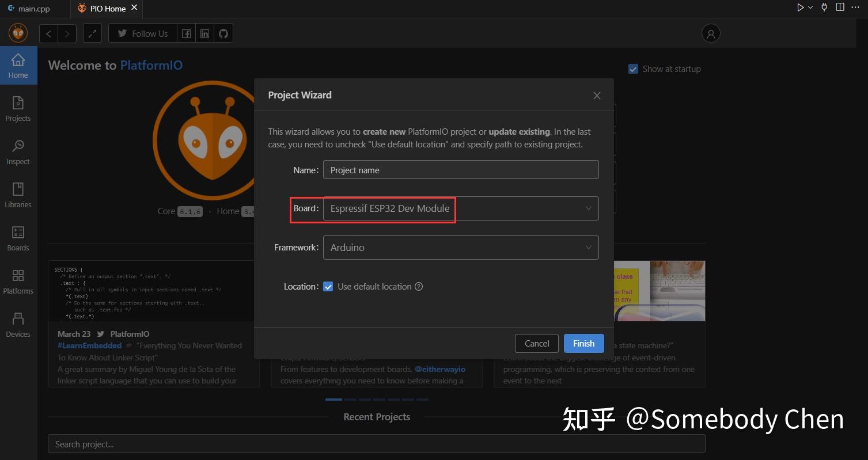
Task: Click the Recent Projects heading
Action: (x=377, y=417)
